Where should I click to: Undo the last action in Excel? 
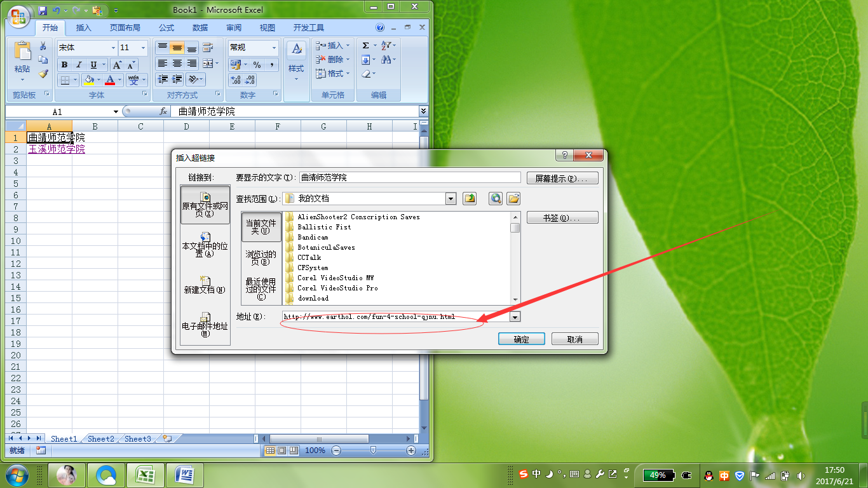pyautogui.click(x=57, y=11)
